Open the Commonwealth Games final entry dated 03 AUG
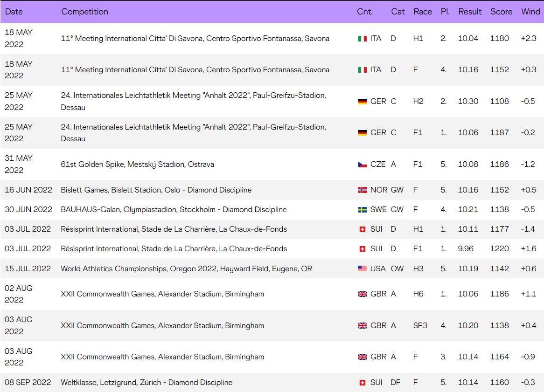Viewport: 544px width, 392px height. [162, 357]
